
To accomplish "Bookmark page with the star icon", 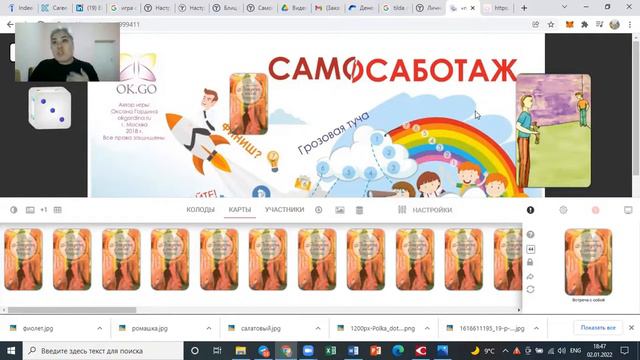I will (551, 24).
